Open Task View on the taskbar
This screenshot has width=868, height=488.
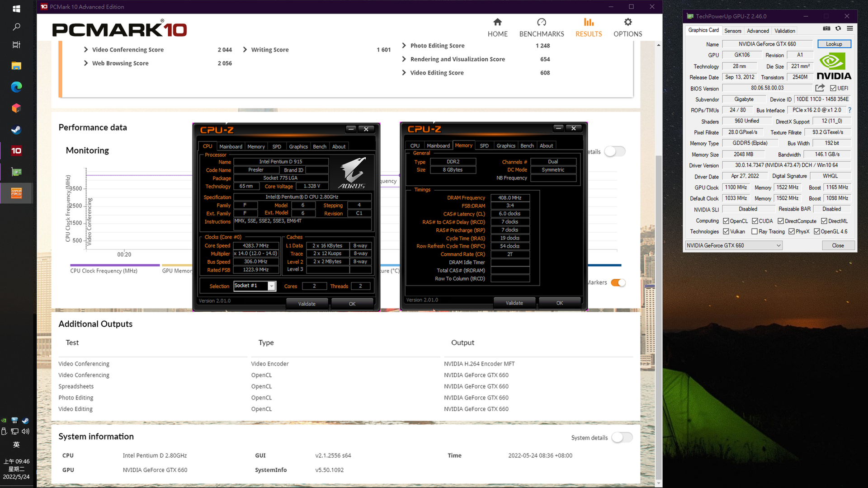coord(16,45)
